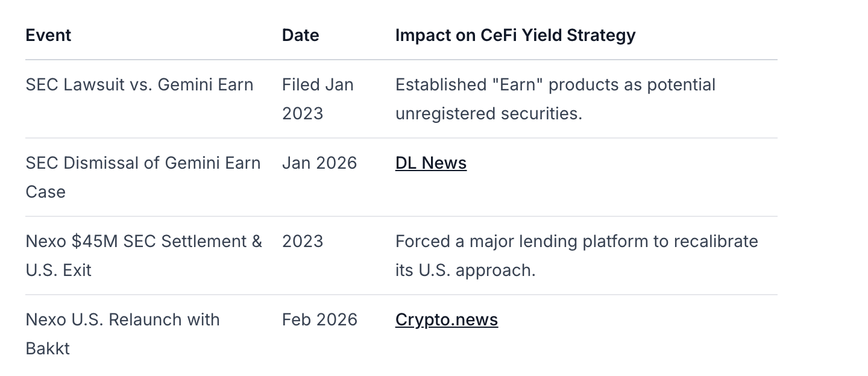Image resolution: width=868 pixels, height=376 pixels.
Task: Select the Filed Jan 2023 date cell
Action: (317, 99)
